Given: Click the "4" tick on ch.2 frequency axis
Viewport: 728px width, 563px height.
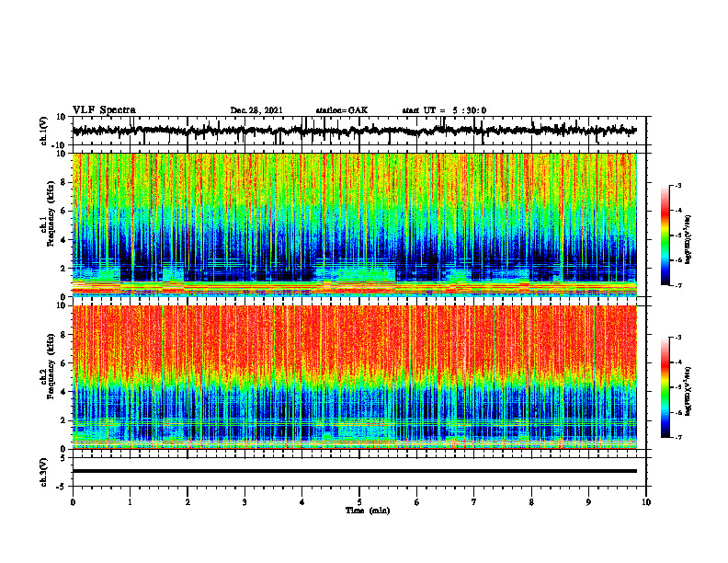Looking at the screenshot, I should click(x=63, y=392).
